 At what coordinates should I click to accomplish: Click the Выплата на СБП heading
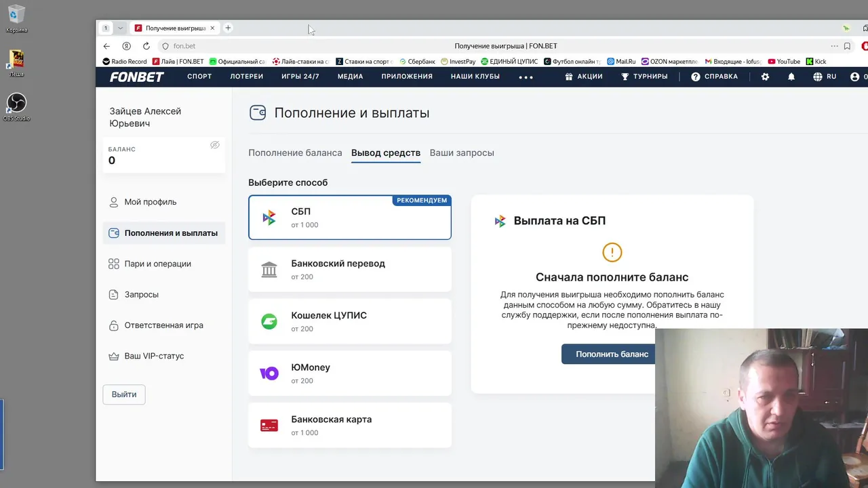tap(559, 220)
